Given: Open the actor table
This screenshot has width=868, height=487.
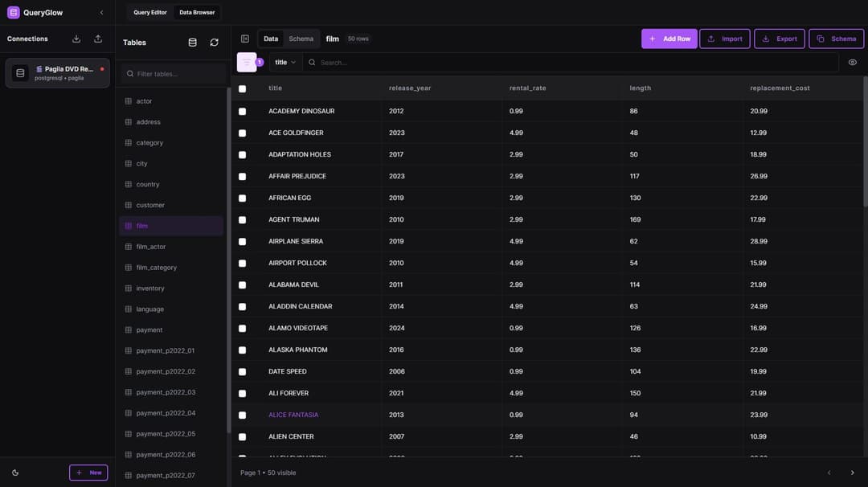Looking at the screenshot, I should click(171, 101).
